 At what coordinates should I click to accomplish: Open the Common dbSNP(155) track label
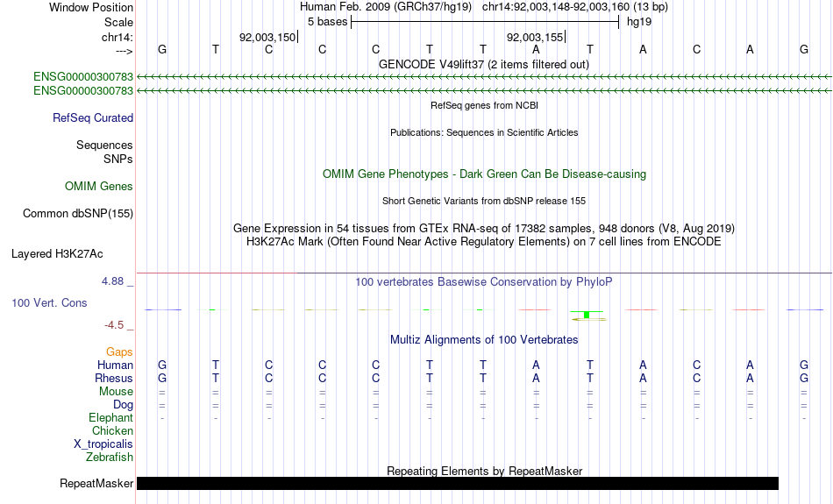pyautogui.click(x=77, y=214)
